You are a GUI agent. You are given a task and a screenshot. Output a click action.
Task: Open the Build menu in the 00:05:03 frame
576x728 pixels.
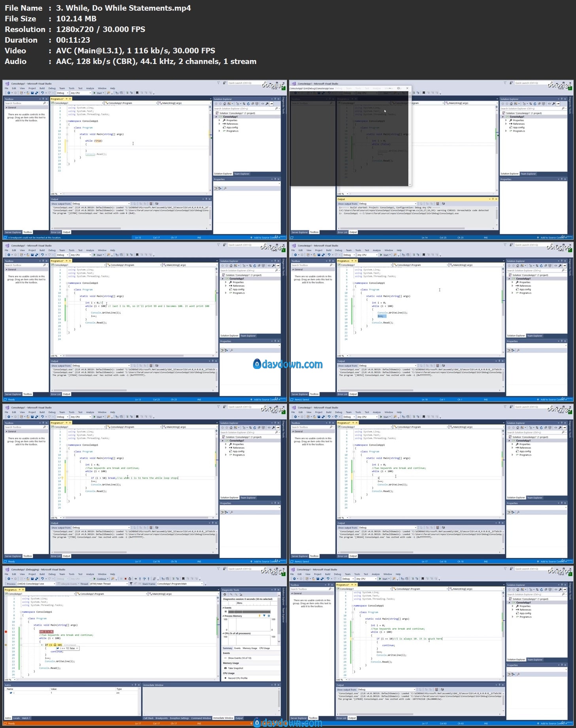(x=329, y=250)
